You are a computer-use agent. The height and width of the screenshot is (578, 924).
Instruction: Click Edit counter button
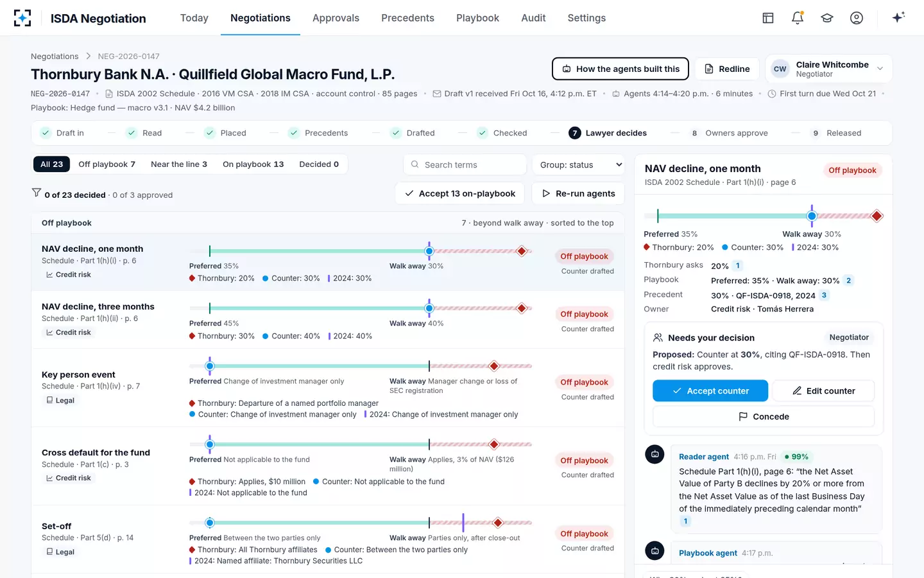pos(823,390)
